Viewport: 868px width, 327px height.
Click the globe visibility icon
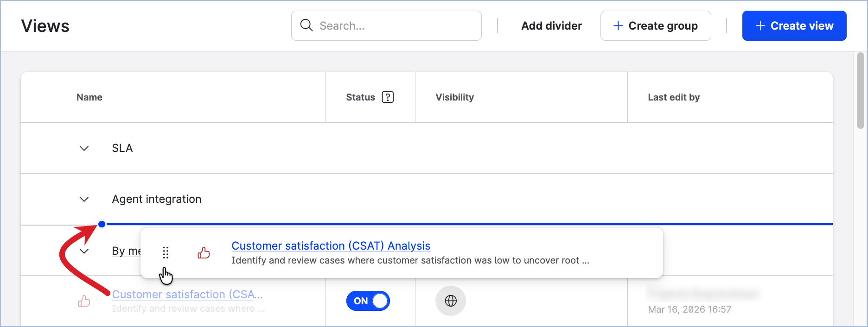coord(451,301)
